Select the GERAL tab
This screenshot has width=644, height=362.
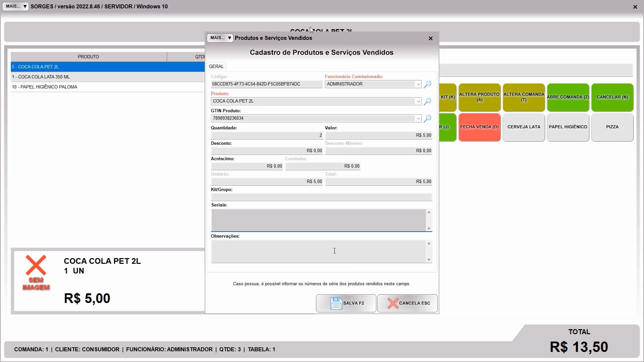[x=216, y=67]
